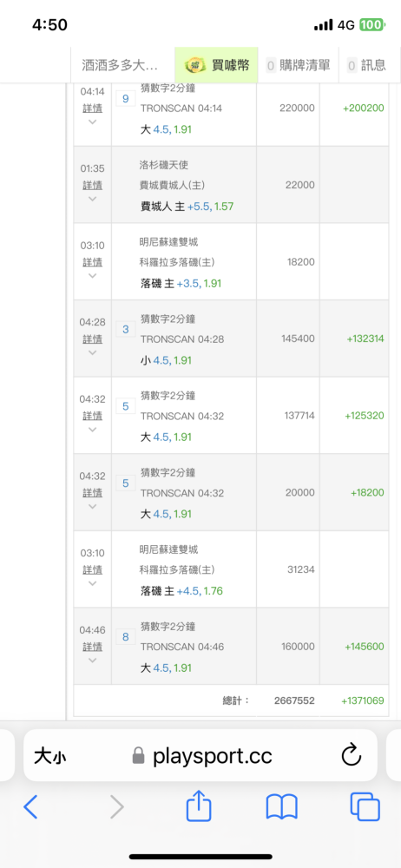Tap Safari back arrow
The image size is (401, 868).
tap(30, 807)
